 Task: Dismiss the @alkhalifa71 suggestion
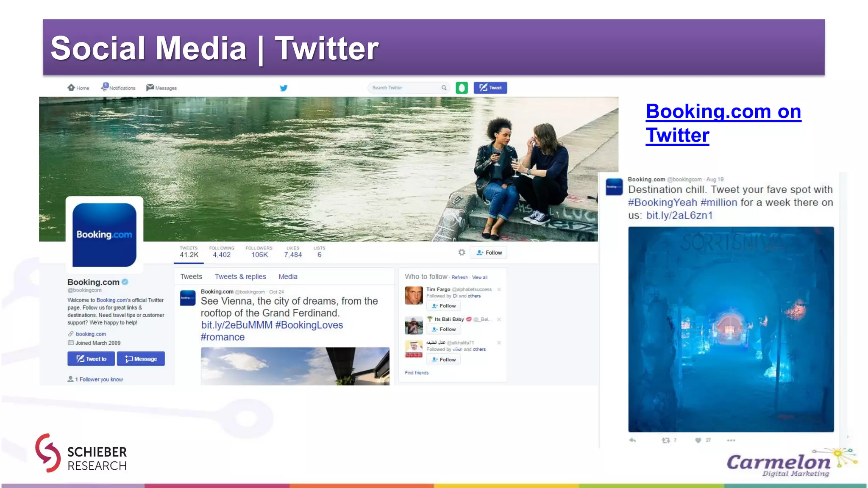[x=499, y=343]
